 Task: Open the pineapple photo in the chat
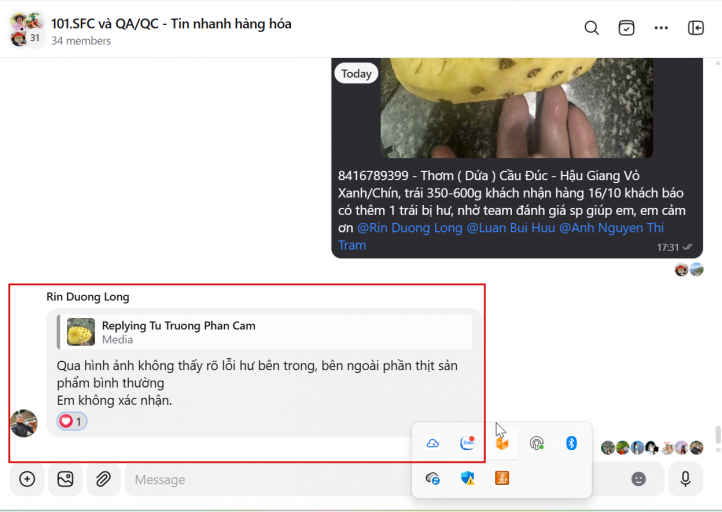(517, 108)
